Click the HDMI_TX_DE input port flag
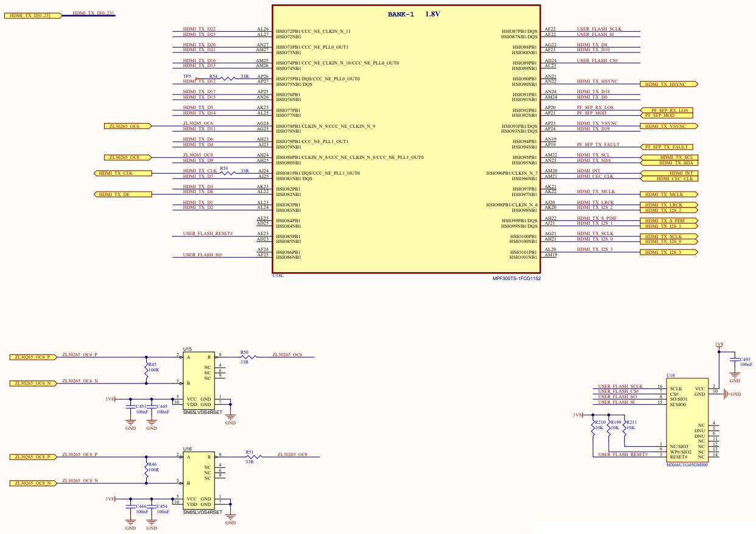This screenshot has width=756, height=534. tap(122, 194)
